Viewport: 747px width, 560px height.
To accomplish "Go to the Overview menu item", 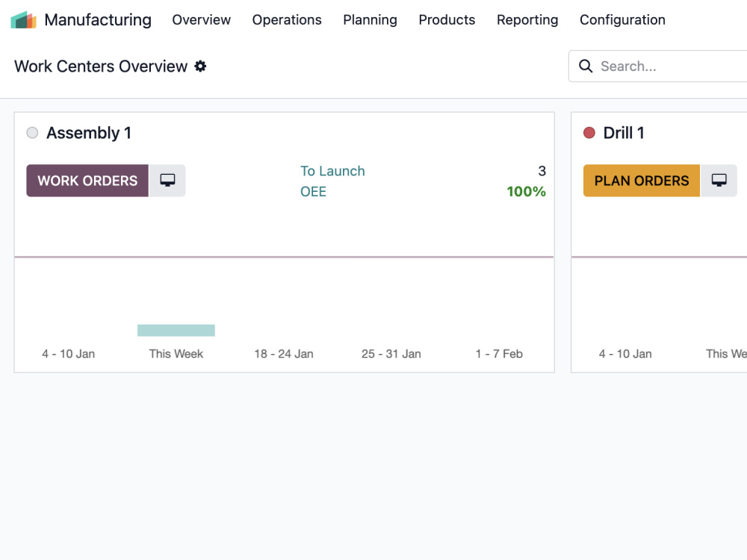I will [201, 20].
